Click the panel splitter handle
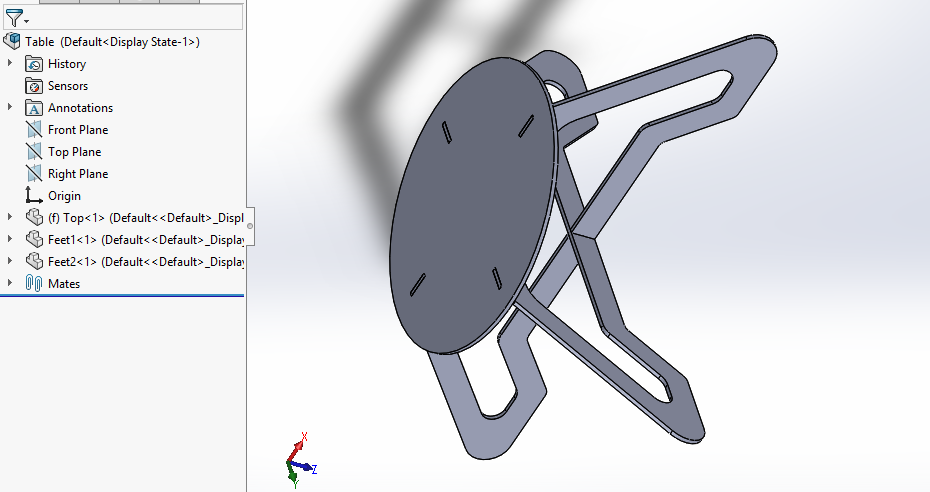The height and width of the screenshot is (492, 930). (x=250, y=226)
